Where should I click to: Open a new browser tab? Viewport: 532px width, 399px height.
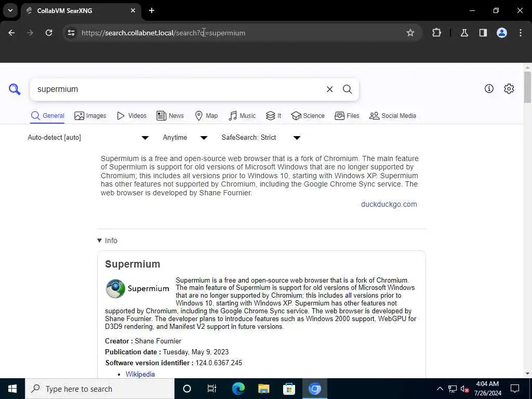(152, 10)
